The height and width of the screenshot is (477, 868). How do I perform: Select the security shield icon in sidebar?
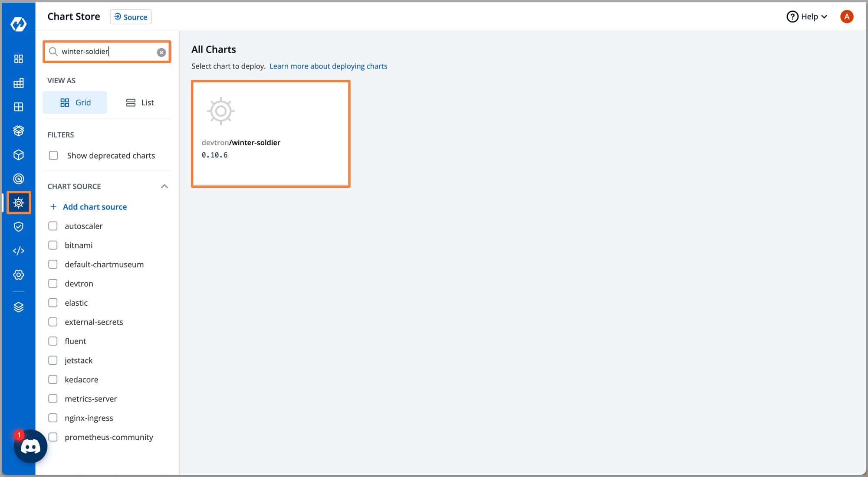click(18, 227)
